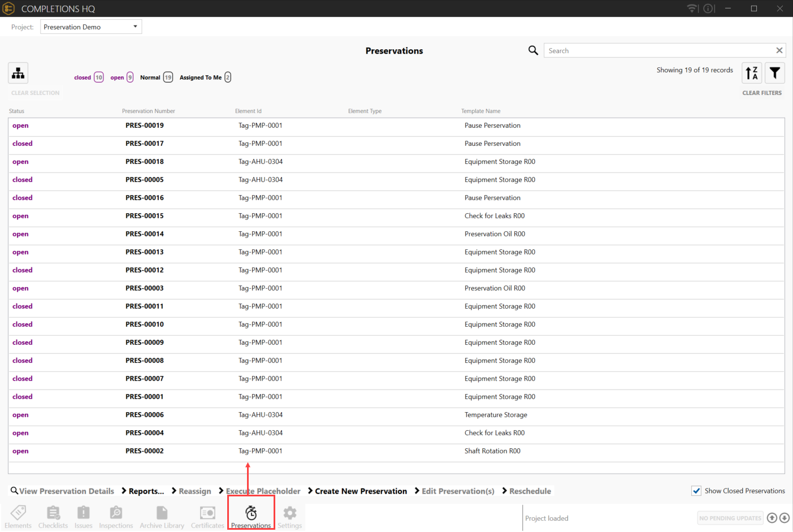Open the Elements tab in bottom bar
The image size is (793, 532).
tap(18, 517)
